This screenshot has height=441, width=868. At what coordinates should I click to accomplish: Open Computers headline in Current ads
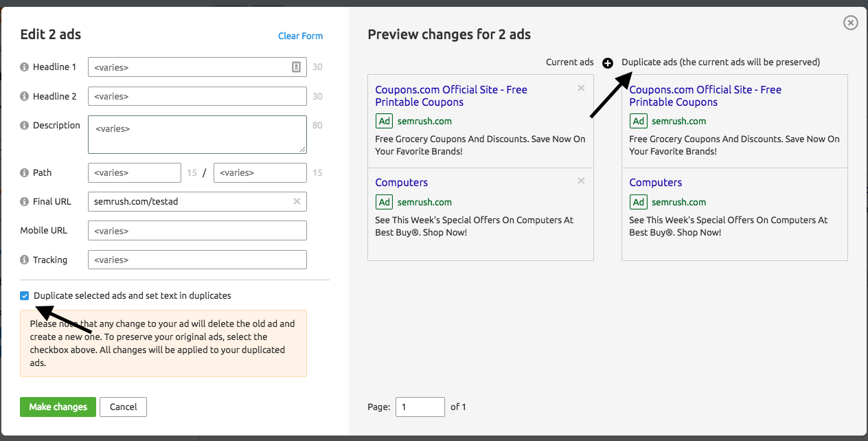(402, 183)
